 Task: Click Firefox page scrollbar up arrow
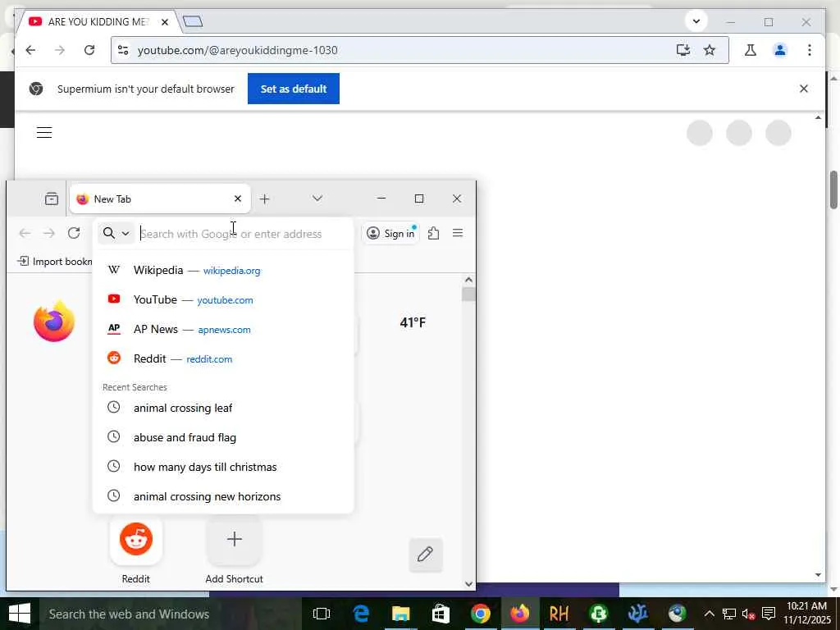tap(468, 280)
